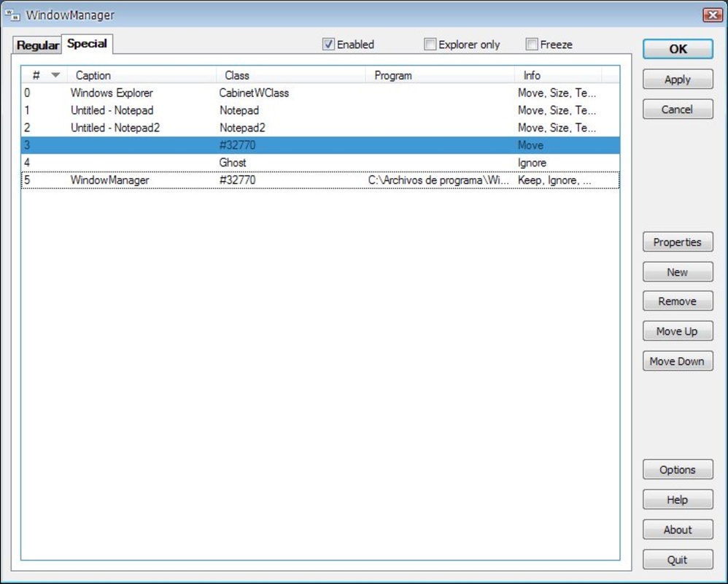Select the Ghost class row
Screen dimensions: 728x584
233,163
